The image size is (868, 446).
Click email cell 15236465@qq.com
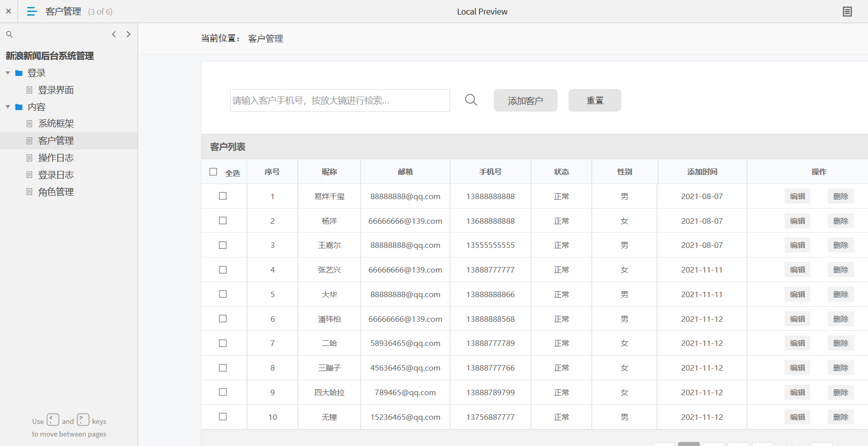405,417
